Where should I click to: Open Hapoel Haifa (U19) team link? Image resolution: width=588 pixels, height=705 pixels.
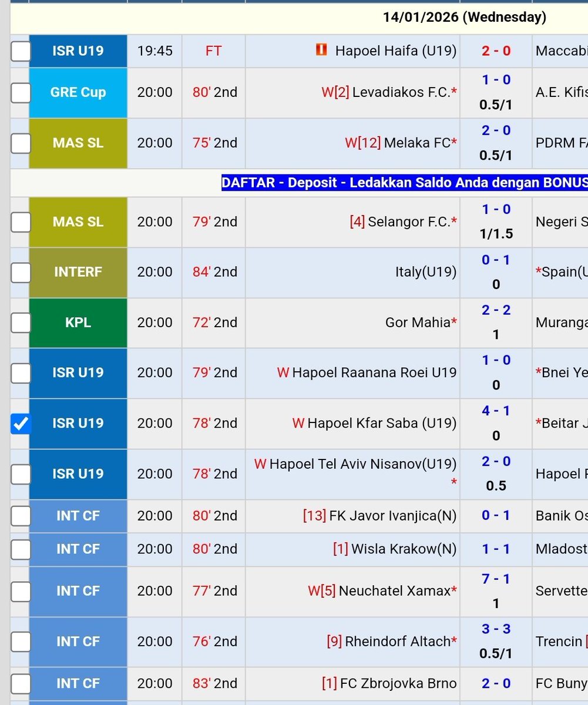[x=396, y=51]
